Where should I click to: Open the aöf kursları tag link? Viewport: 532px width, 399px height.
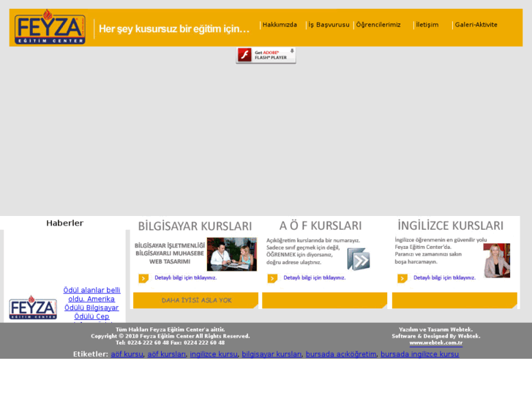[x=167, y=354]
